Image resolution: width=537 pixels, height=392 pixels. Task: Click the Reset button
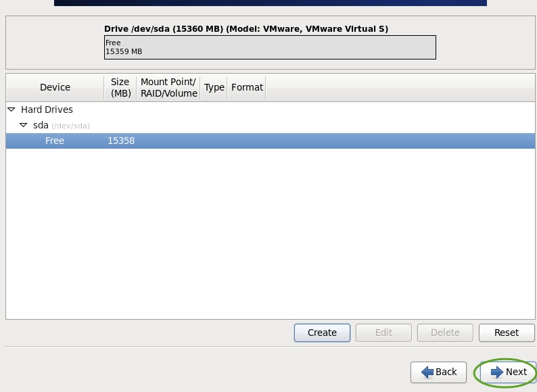coord(507,333)
